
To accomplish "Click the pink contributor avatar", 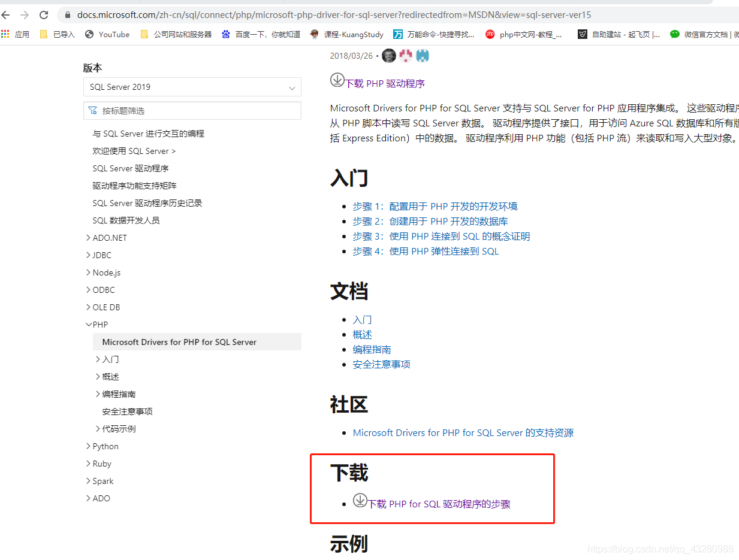I will tap(406, 56).
